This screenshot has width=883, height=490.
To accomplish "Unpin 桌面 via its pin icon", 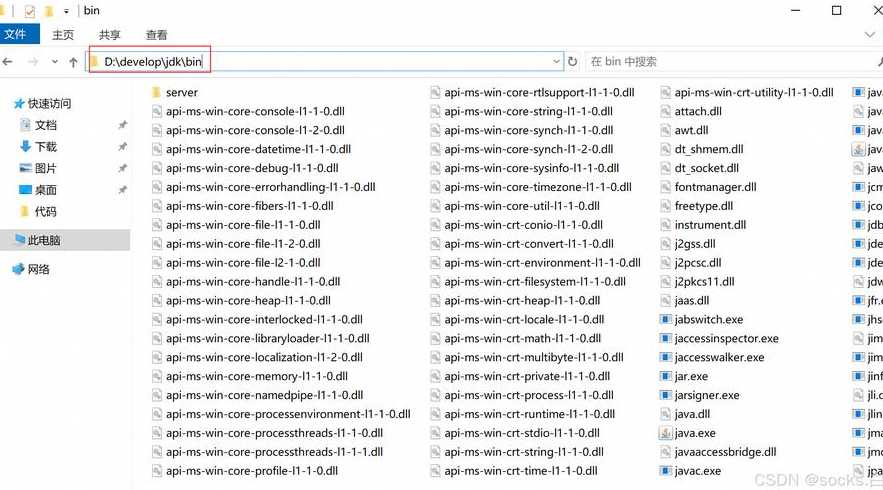I will [122, 190].
